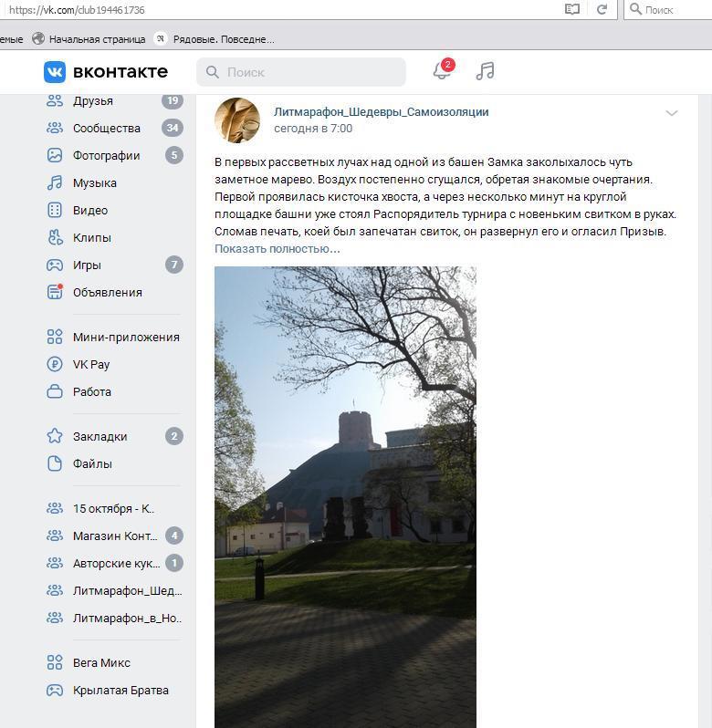Open the music note icon in header
The height and width of the screenshot is (728, 712).
[486, 71]
